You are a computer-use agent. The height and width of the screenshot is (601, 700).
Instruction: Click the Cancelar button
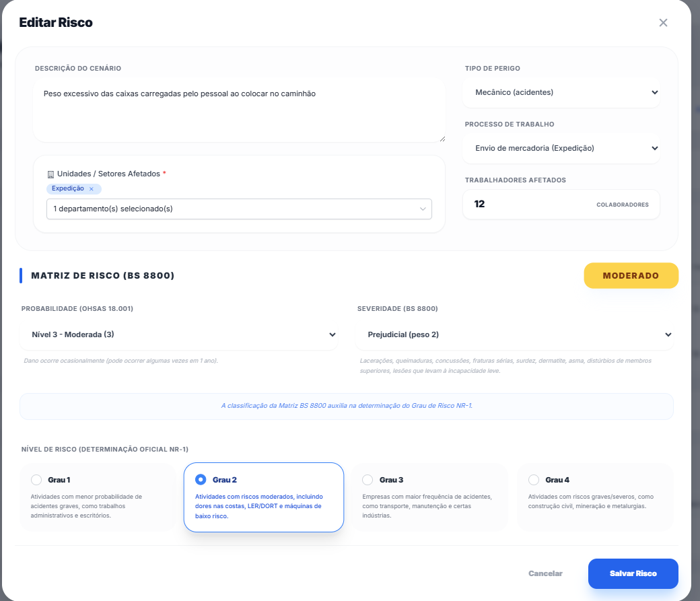point(545,573)
